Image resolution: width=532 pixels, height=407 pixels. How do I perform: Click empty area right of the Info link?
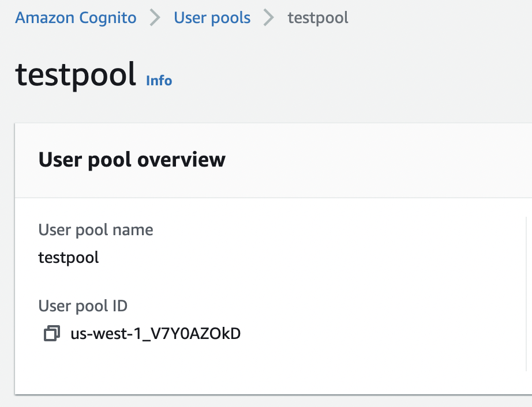point(346,78)
